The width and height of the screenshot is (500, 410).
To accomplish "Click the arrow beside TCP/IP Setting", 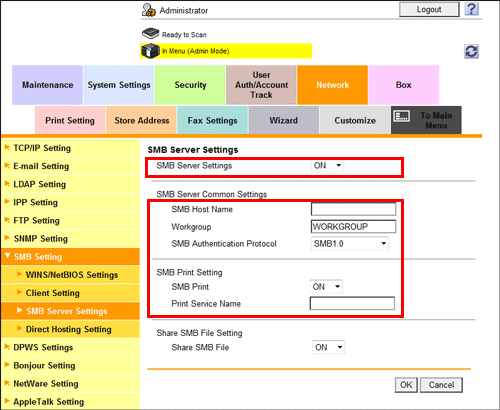I will (x=7, y=147).
